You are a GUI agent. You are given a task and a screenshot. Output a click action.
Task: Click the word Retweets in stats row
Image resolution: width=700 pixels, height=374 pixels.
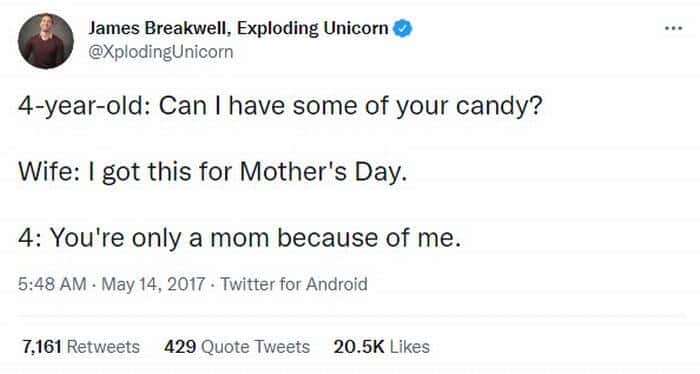pyautogui.click(x=103, y=347)
